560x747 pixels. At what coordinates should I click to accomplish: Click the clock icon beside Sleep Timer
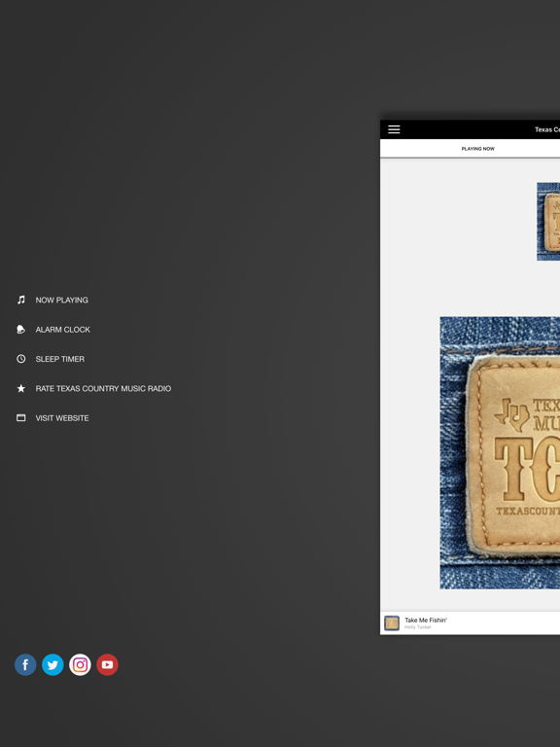coord(21,359)
